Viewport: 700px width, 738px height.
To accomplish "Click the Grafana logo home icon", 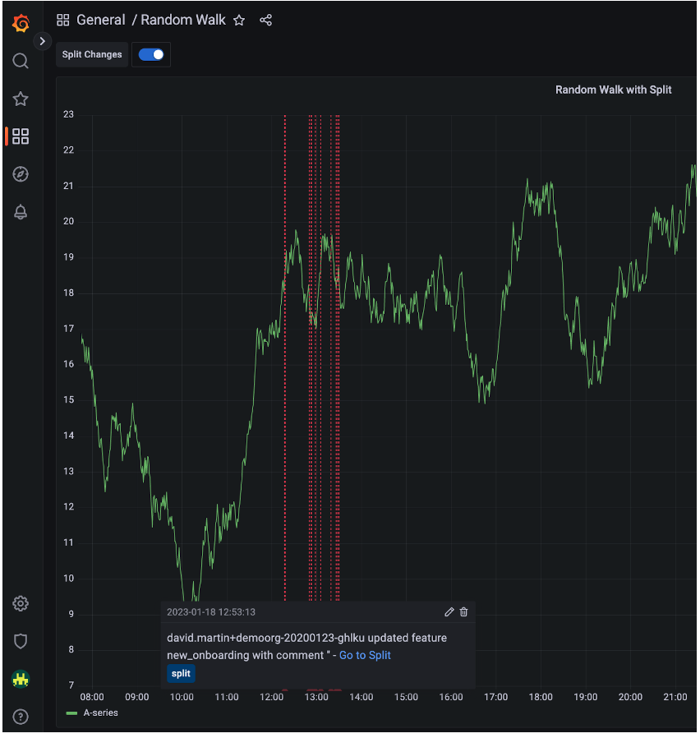I will [21, 23].
